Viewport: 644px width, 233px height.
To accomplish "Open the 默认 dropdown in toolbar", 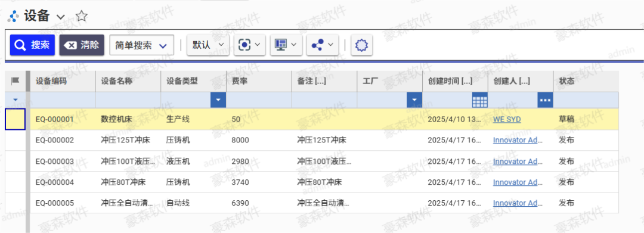I will [x=208, y=45].
